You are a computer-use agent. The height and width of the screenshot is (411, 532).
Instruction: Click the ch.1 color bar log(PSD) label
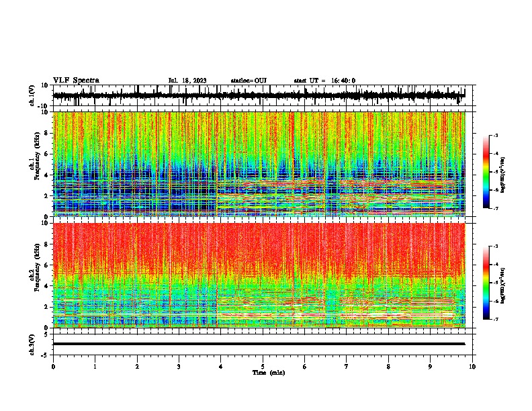pos(503,175)
